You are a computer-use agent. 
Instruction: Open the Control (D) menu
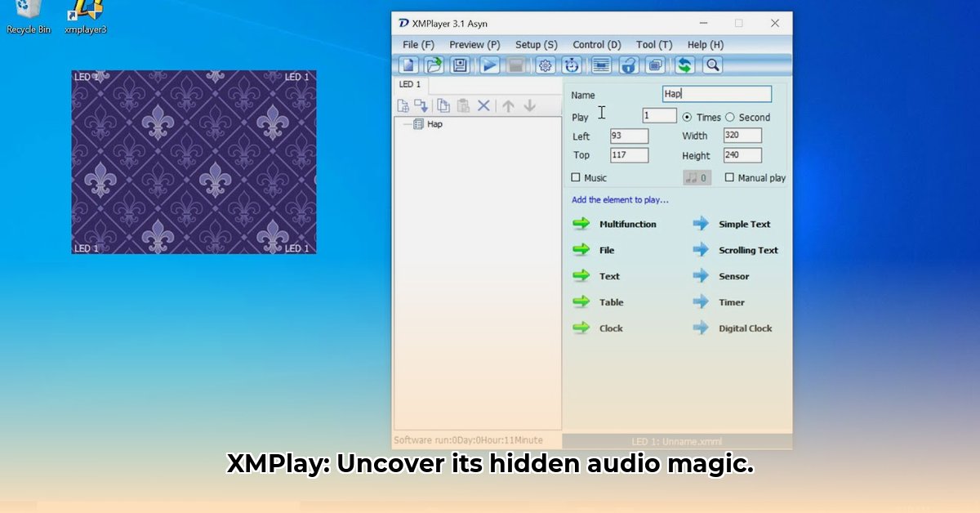[597, 45]
